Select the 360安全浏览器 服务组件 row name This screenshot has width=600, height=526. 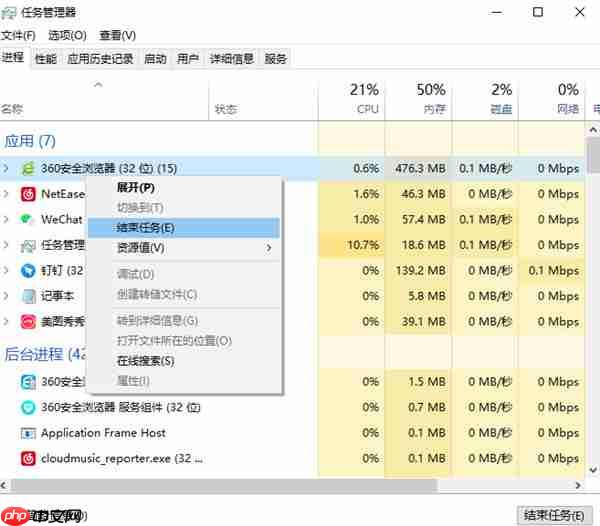point(121,407)
